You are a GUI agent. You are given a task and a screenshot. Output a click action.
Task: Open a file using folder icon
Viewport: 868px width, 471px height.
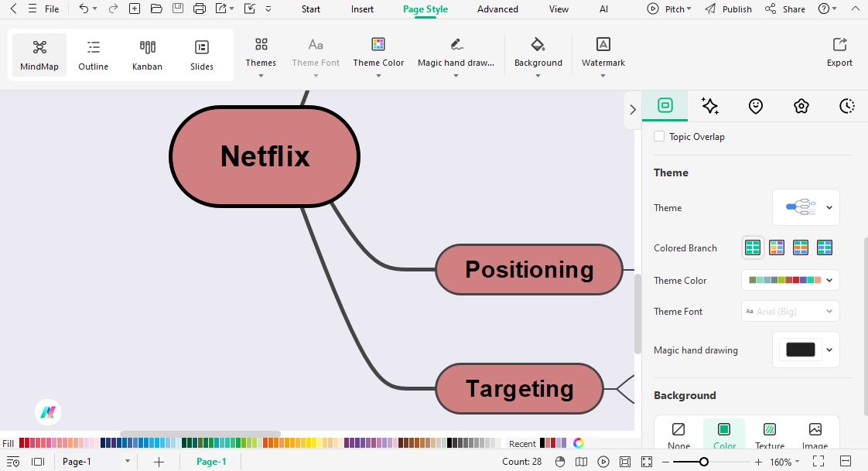(156, 9)
